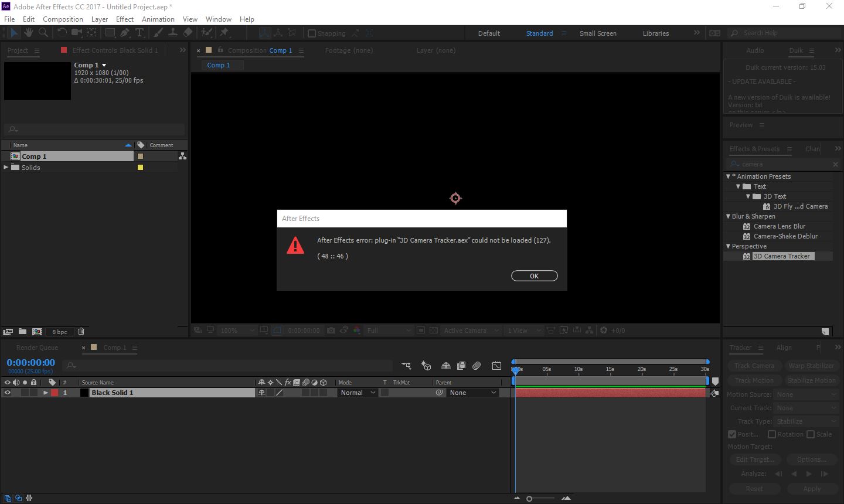Image resolution: width=844 pixels, height=504 pixels.
Task: Show hidden panels chevron in Project panel
Action: [x=182, y=50]
